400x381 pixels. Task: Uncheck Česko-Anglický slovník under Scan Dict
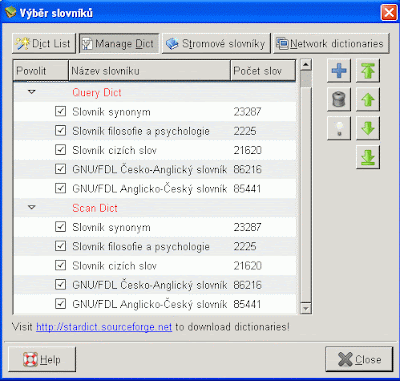(60, 284)
